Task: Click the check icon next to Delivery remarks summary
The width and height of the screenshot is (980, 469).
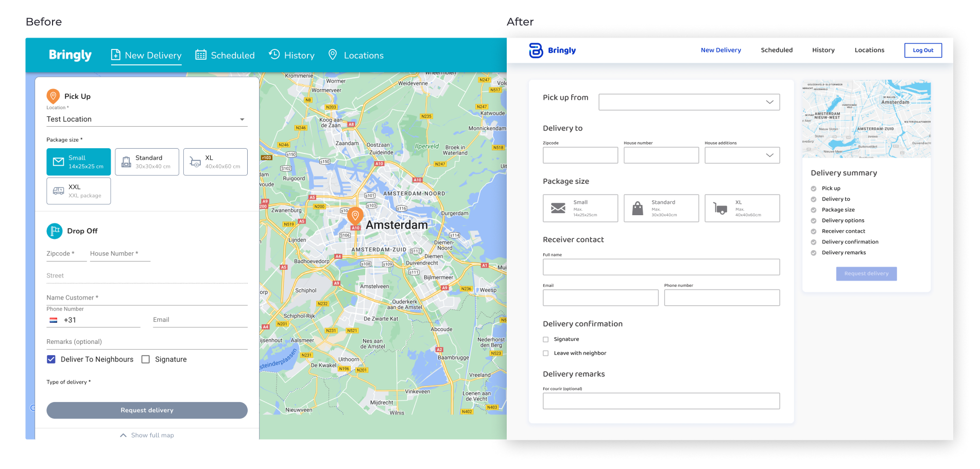Action: pos(814,253)
